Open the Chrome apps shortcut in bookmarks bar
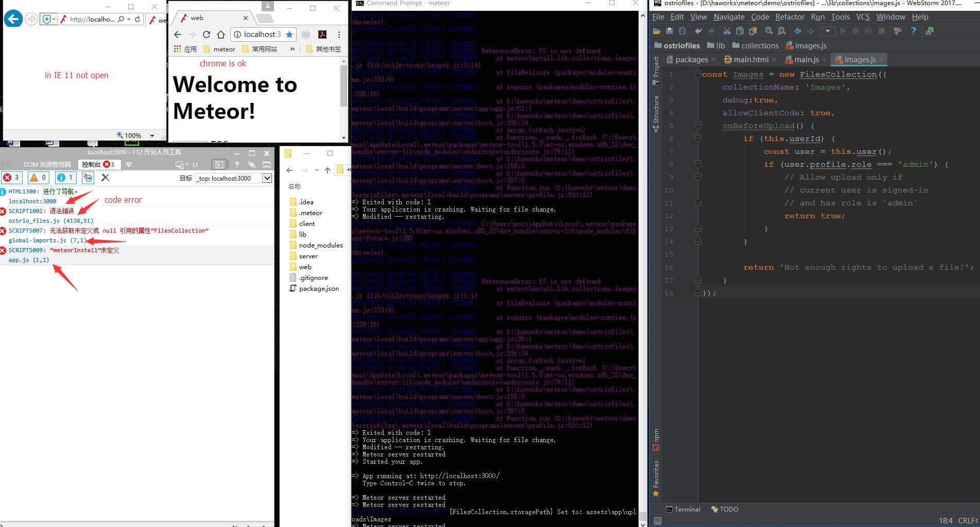Image resolution: width=980 pixels, height=527 pixels. [x=185, y=49]
